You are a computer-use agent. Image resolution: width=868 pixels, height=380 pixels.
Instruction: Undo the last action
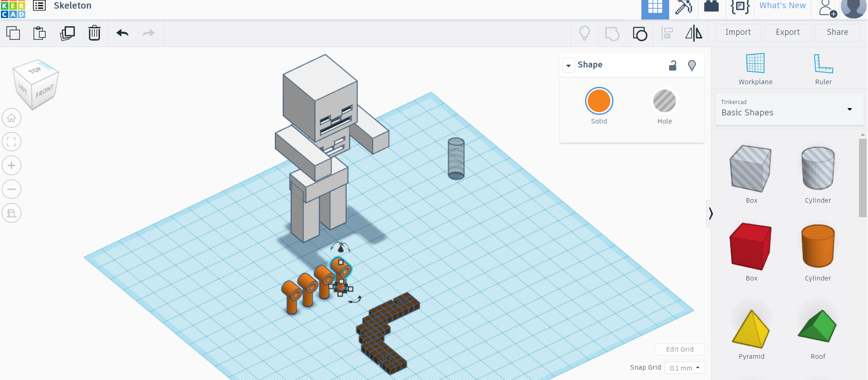point(123,33)
